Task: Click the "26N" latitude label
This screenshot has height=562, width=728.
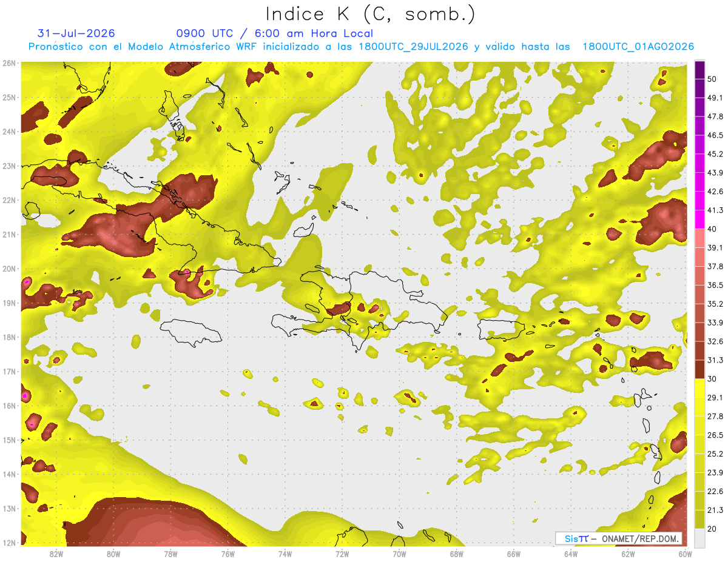Action: click(9, 63)
